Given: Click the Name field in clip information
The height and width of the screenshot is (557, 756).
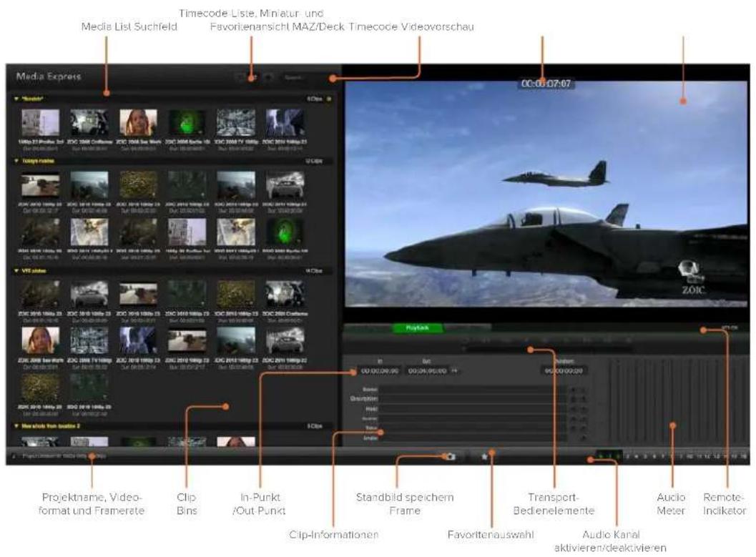Looking at the screenshot, I should [x=473, y=389].
